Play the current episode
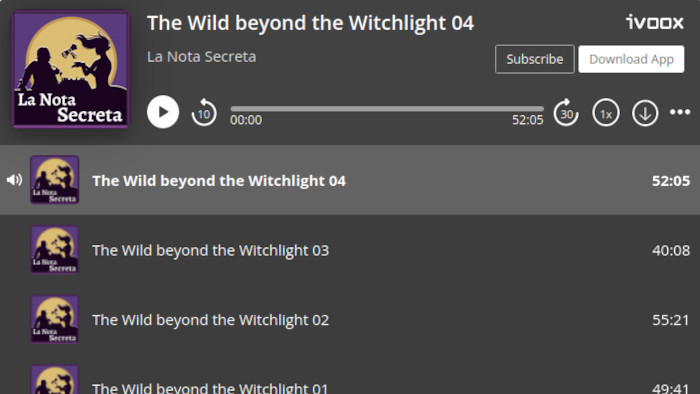The height and width of the screenshot is (394, 700). [163, 112]
